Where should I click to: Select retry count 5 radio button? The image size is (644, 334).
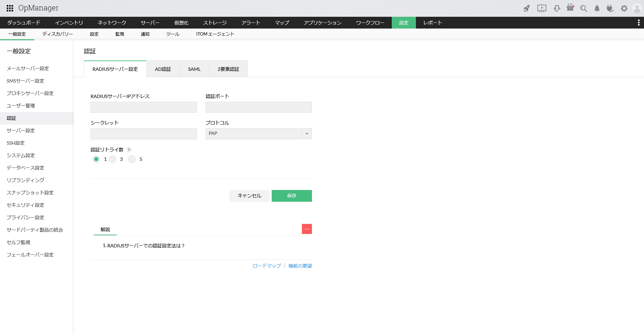(132, 159)
